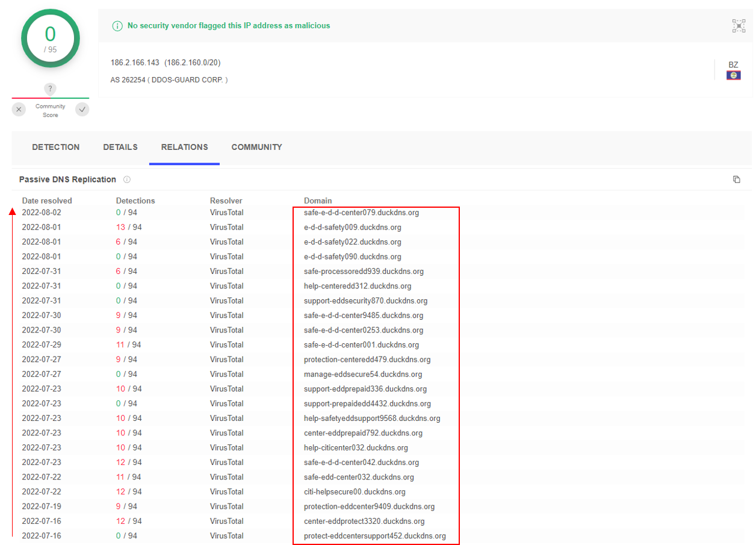Click the graph view icon at top right
The image size is (756, 545).
(x=738, y=26)
